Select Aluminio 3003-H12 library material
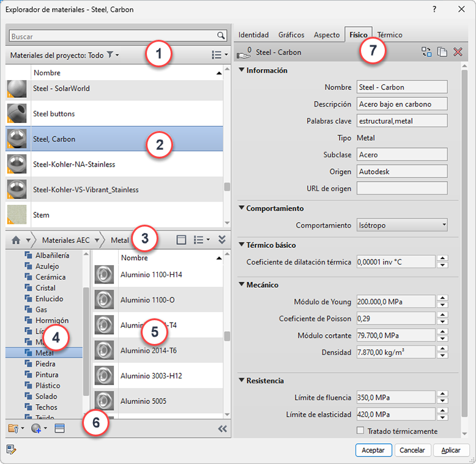The width and height of the screenshot is (476, 464). (158, 376)
